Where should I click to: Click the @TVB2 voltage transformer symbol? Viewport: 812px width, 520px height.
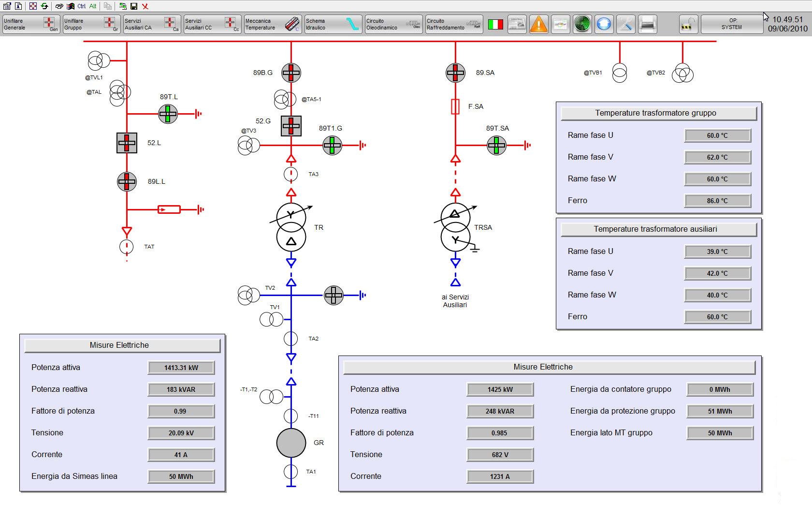(682, 73)
